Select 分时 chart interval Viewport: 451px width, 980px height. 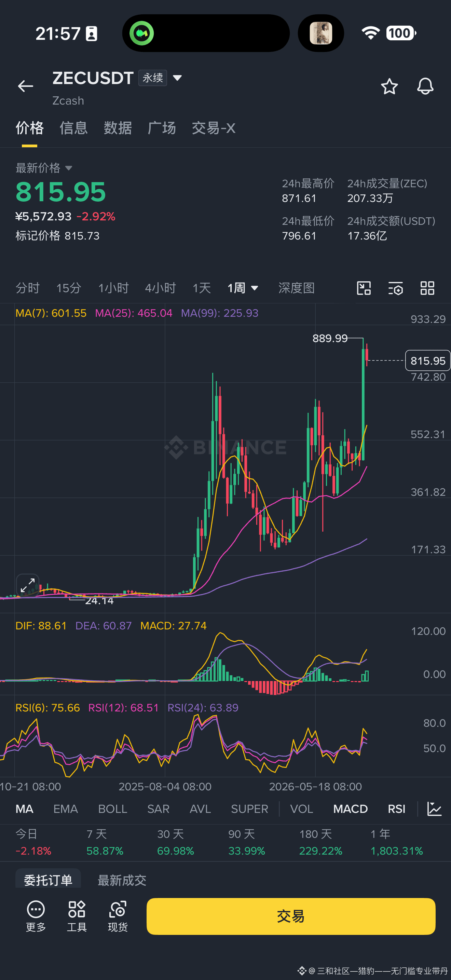(27, 288)
